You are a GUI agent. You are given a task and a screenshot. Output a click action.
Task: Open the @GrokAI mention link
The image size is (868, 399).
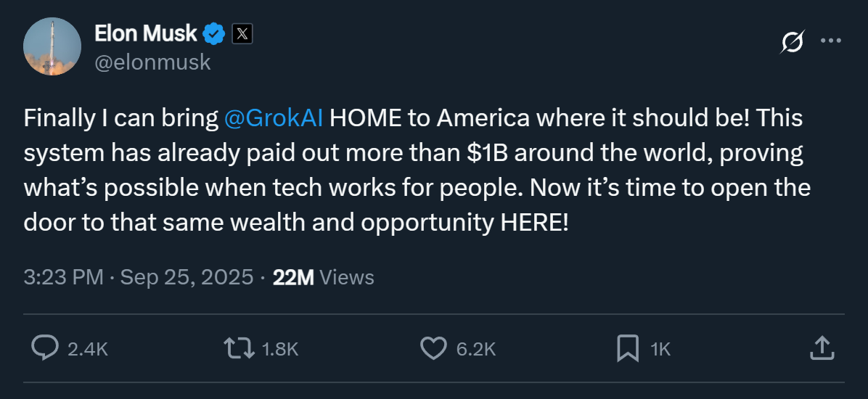tap(274, 118)
